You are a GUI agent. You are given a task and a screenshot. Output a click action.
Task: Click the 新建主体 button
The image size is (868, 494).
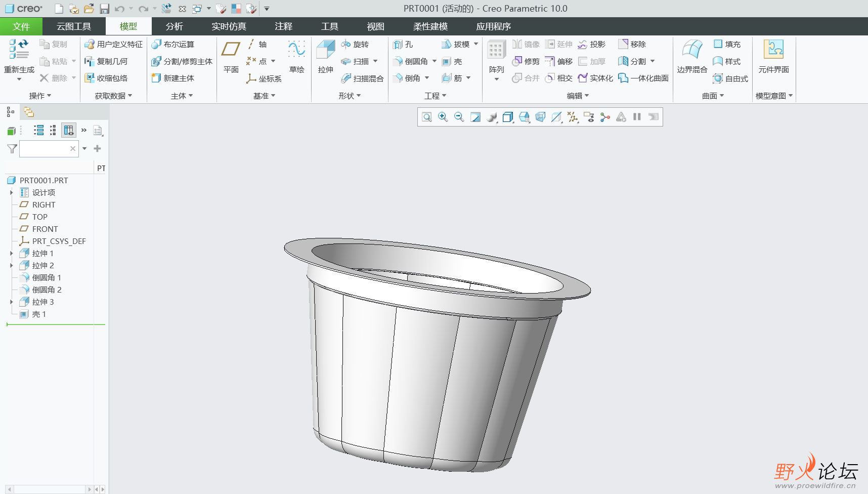click(x=173, y=78)
